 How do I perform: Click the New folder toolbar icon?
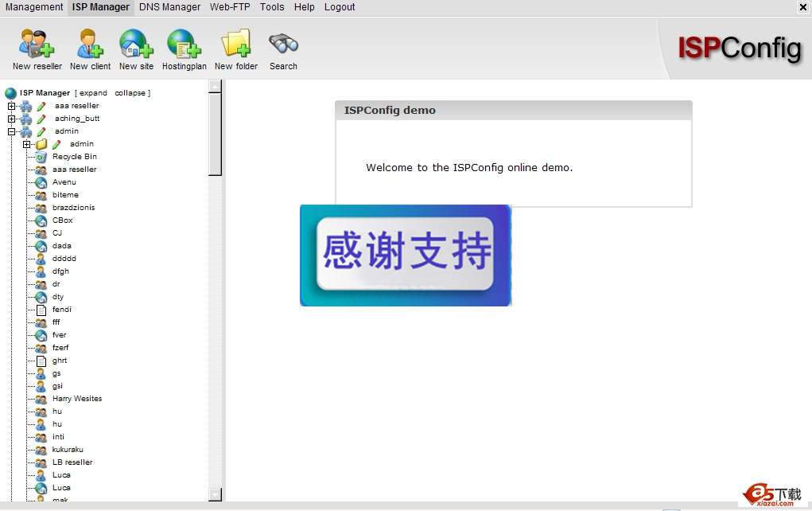236,43
